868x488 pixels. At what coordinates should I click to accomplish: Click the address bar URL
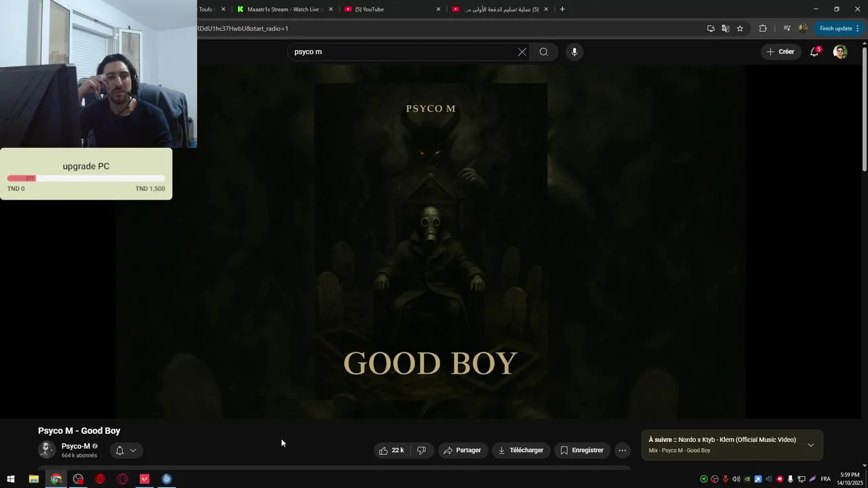[242, 28]
